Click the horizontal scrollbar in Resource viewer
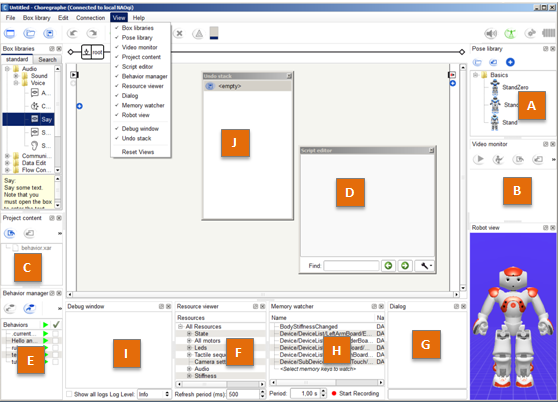 tap(221, 384)
